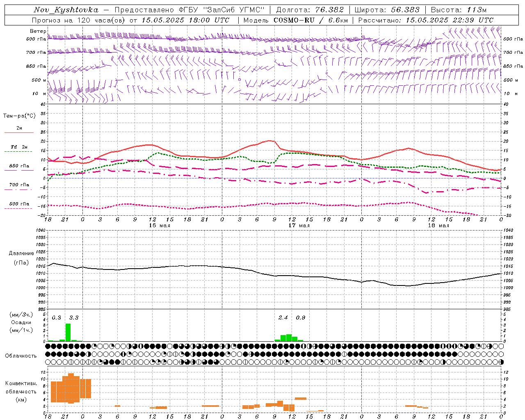Click the Широта: 56.383 value
The height and width of the screenshot is (420, 525).
pos(387,10)
